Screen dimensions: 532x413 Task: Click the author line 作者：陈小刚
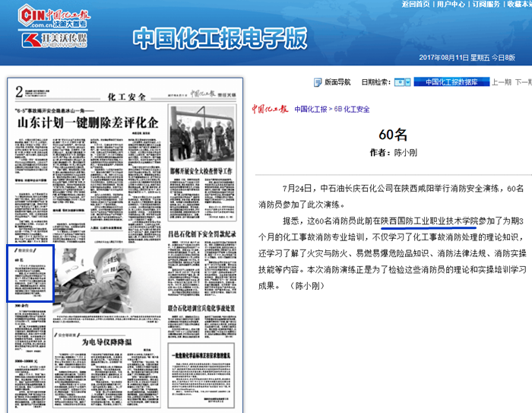click(393, 153)
